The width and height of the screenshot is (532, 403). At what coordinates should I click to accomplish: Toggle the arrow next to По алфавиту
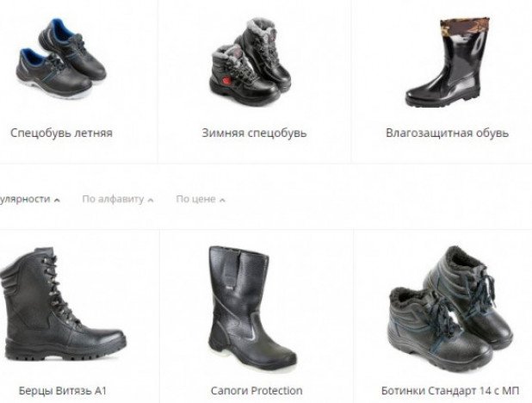[x=151, y=200]
